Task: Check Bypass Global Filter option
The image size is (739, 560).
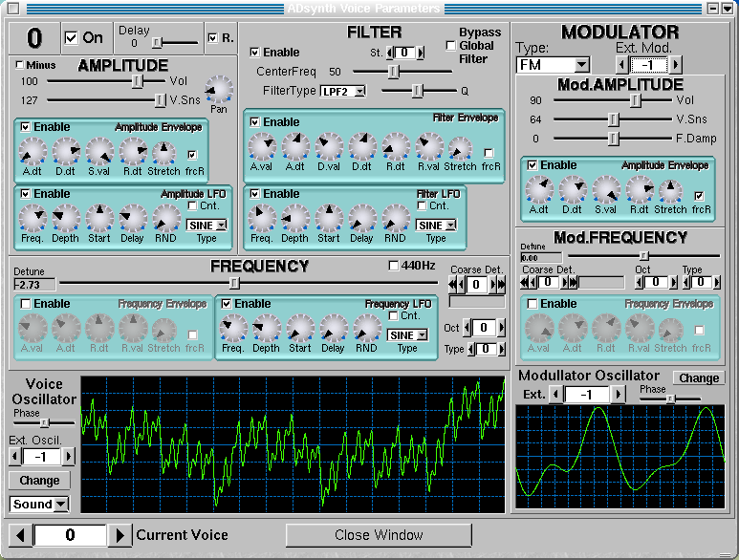Action: [x=450, y=46]
